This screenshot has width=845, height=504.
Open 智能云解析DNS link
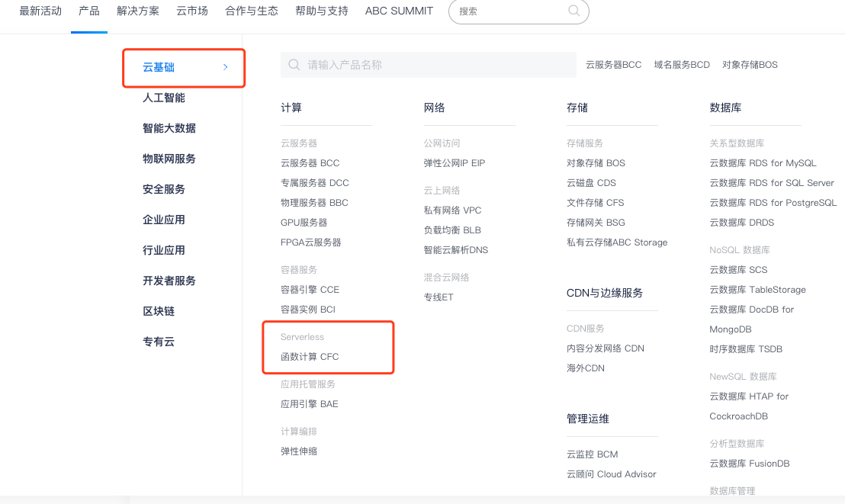[456, 250]
